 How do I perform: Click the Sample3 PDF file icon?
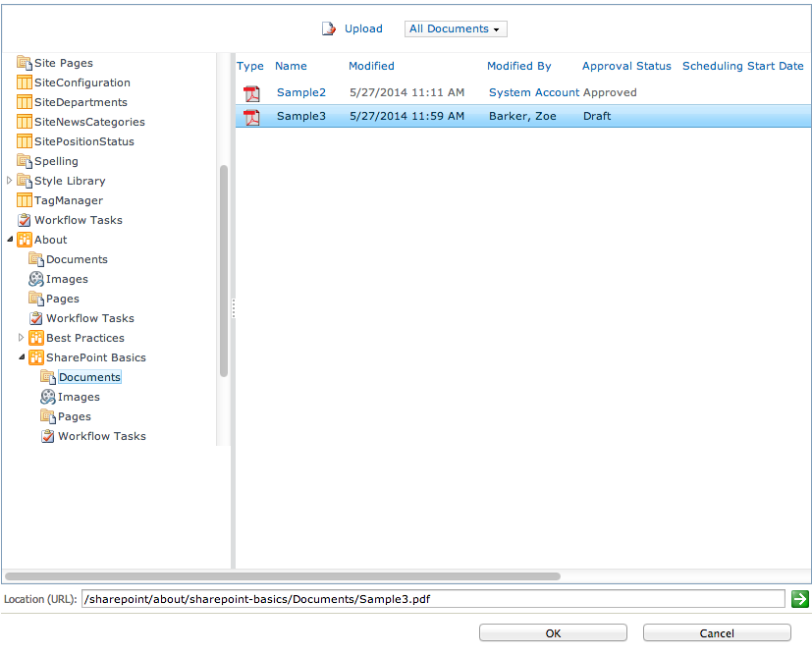point(252,117)
